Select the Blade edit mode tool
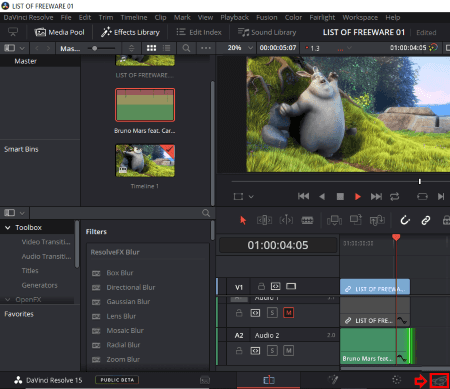This screenshot has height=389, width=450. (307, 220)
